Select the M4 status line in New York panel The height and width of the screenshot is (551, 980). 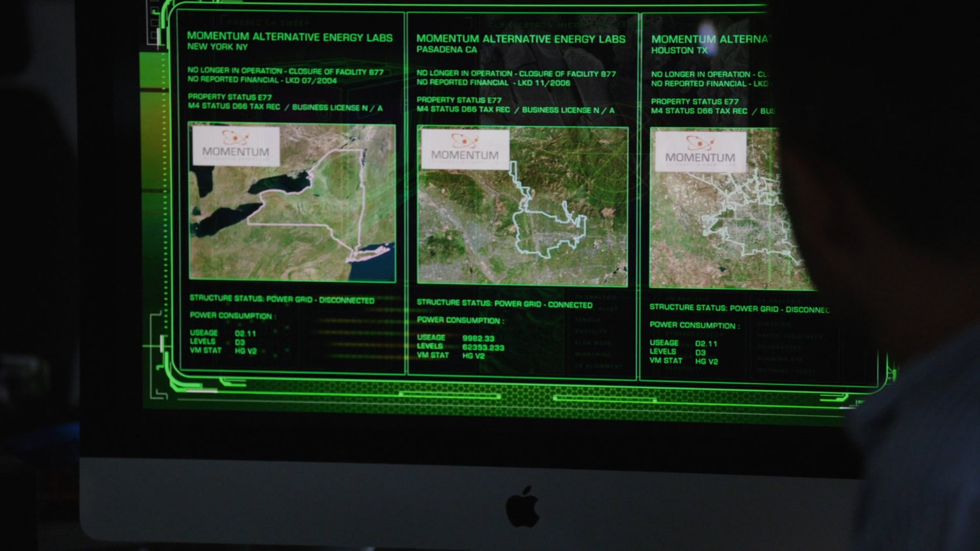[285, 107]
